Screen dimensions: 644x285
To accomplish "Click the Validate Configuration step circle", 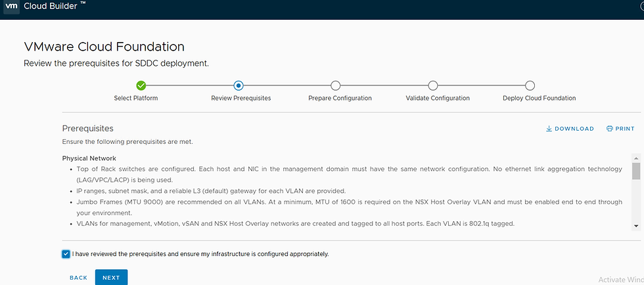I will [432, 85].
